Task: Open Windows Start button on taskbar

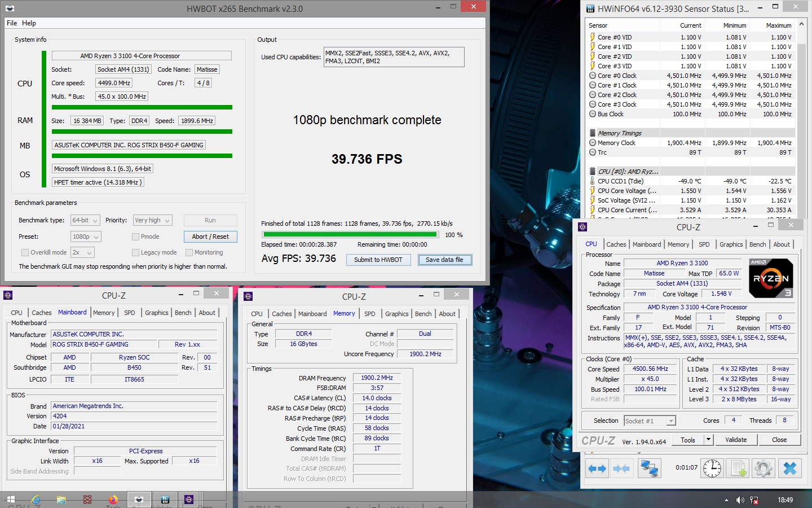Action: pos(11,500)
